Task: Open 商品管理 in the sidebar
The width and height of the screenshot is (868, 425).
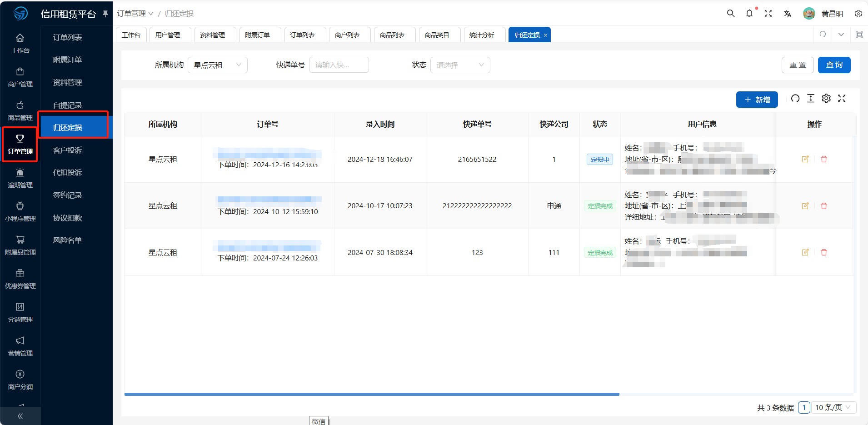Action: (20, 111)
